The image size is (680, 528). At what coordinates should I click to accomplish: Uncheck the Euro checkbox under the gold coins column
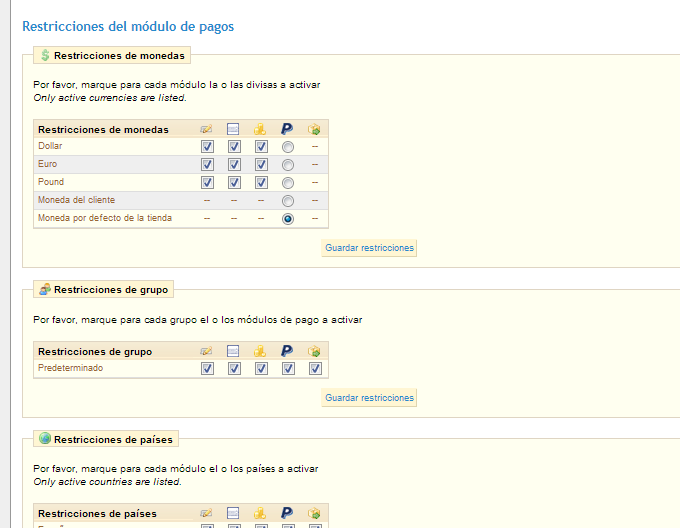[x=260, y=165]
